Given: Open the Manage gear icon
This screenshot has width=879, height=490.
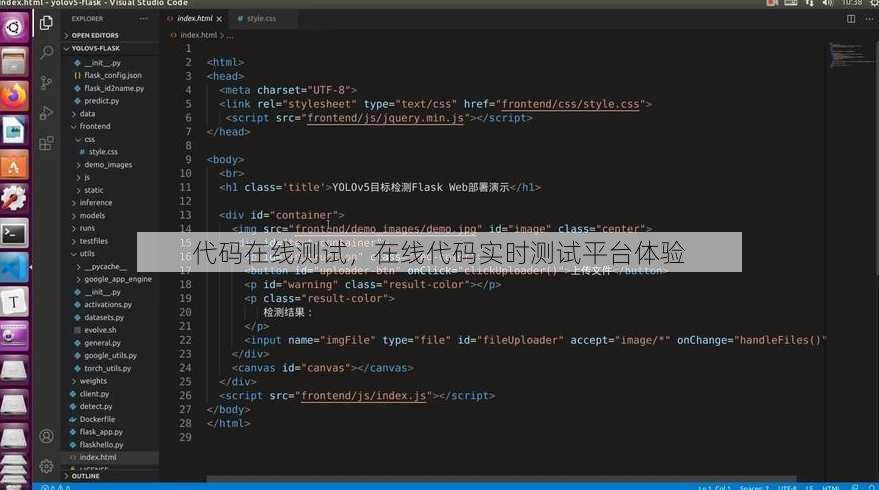Looking at the screenshot, I should (47, 466).
